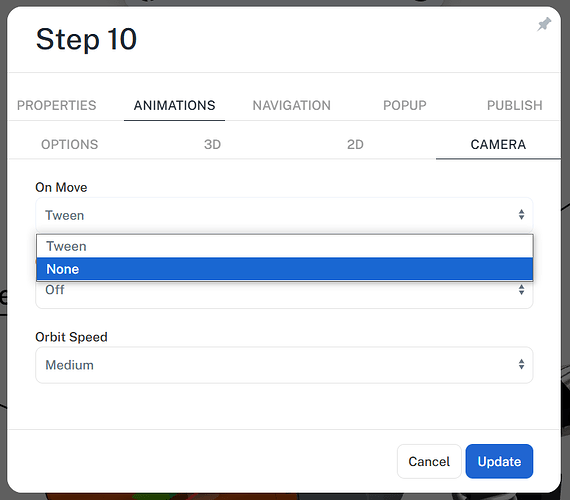Open the Publish tab
The height and width of the screenshot is (500, 570).
tap(514, 105)
